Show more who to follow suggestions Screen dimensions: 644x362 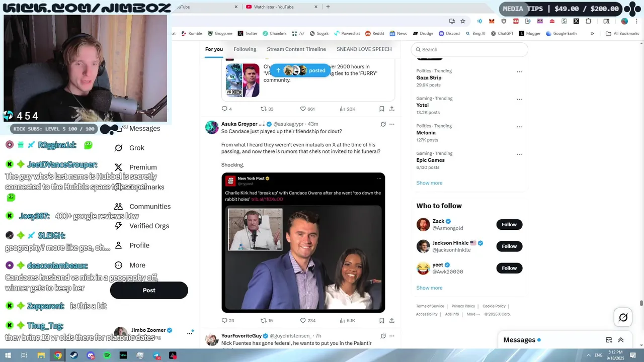[x=429, y=288]
